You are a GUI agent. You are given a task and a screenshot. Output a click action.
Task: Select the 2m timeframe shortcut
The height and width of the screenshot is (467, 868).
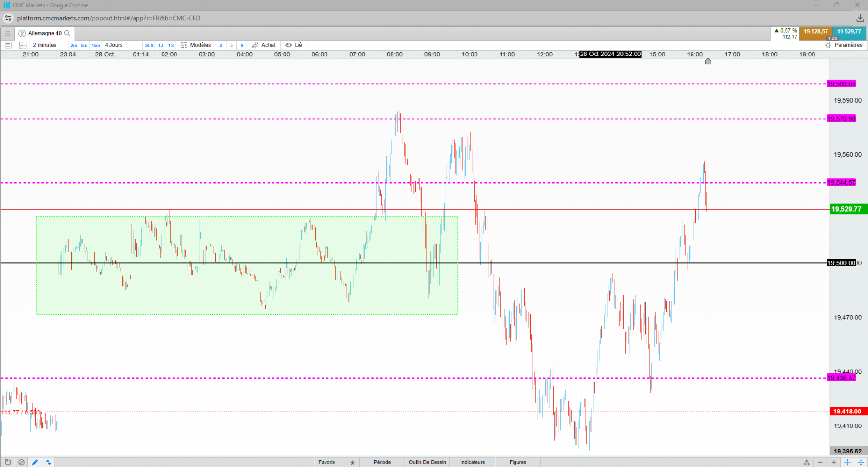(x=74, y=45)
